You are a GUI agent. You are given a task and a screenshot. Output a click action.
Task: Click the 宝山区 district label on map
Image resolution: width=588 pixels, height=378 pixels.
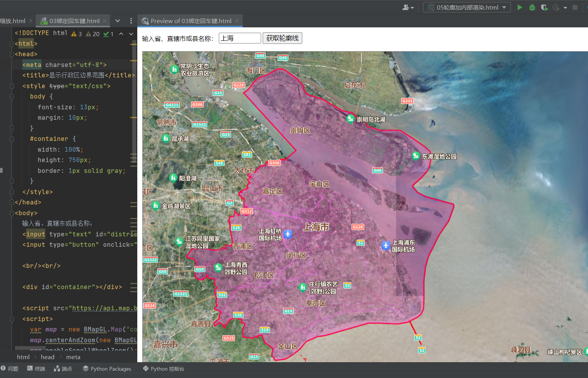coord(319,184)
